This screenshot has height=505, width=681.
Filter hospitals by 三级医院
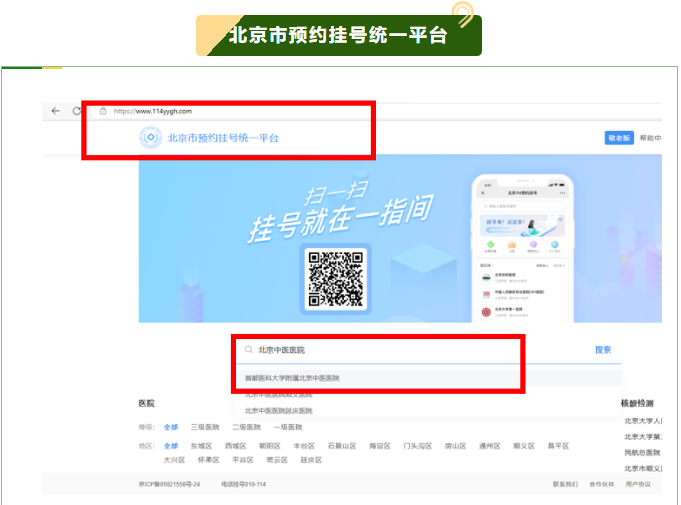click(x=205, y=427)
